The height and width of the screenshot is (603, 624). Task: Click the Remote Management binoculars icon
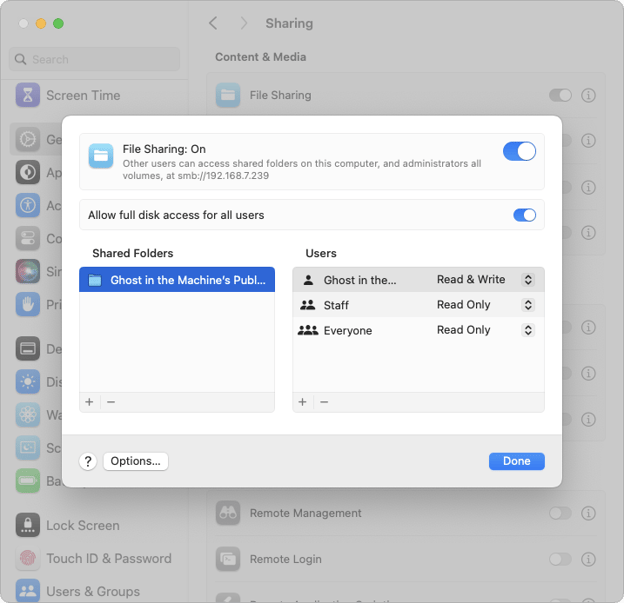click(x=228, y=513)
